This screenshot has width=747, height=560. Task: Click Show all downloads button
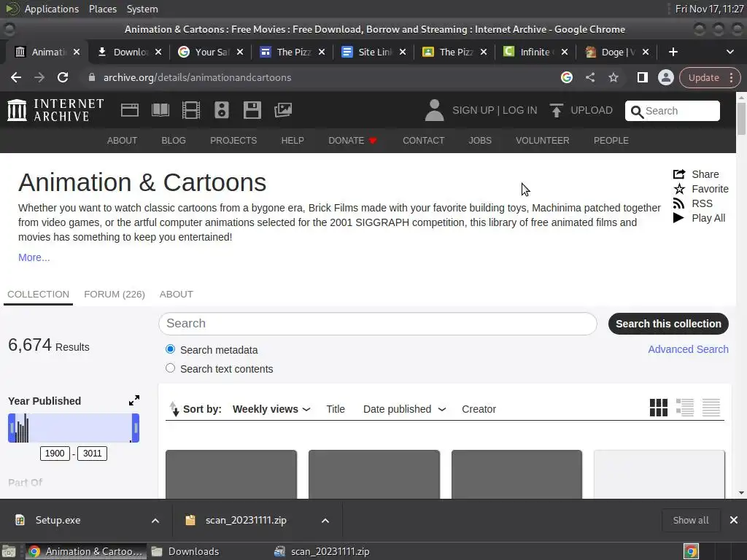[691, 521]
